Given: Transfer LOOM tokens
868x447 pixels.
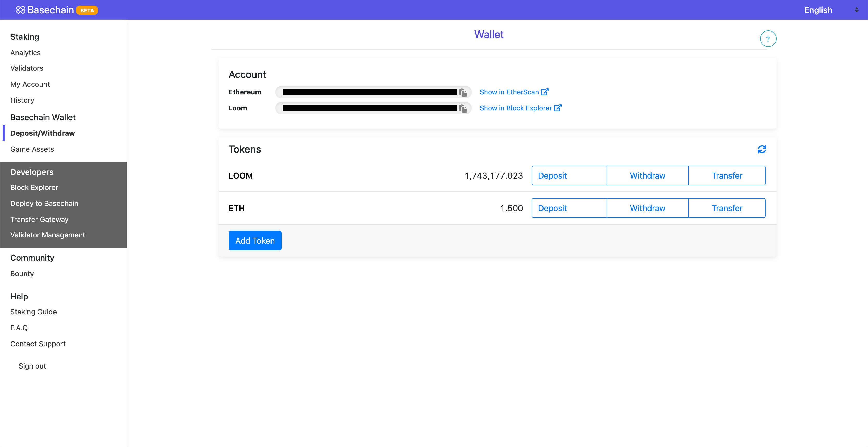Looking at the screenshot, I should (727, 176).
